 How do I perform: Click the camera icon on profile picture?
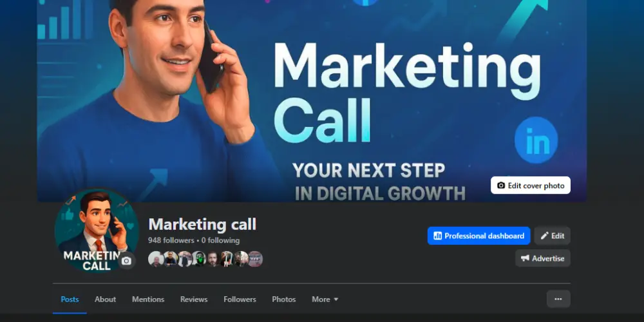tap(126, 261)
